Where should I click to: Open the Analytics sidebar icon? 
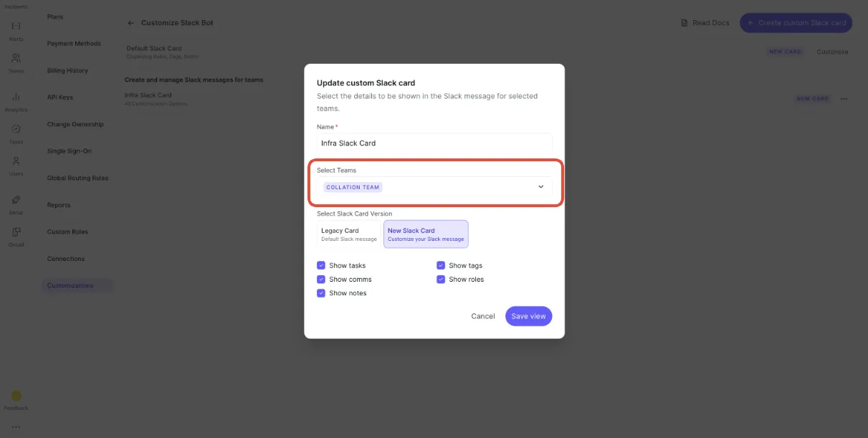point(16,97)
